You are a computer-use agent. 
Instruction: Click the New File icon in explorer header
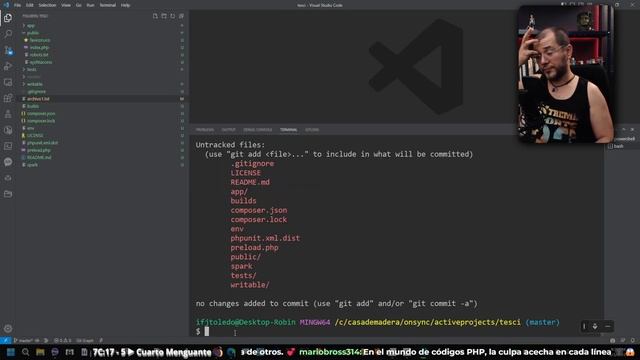click(155, 16)
